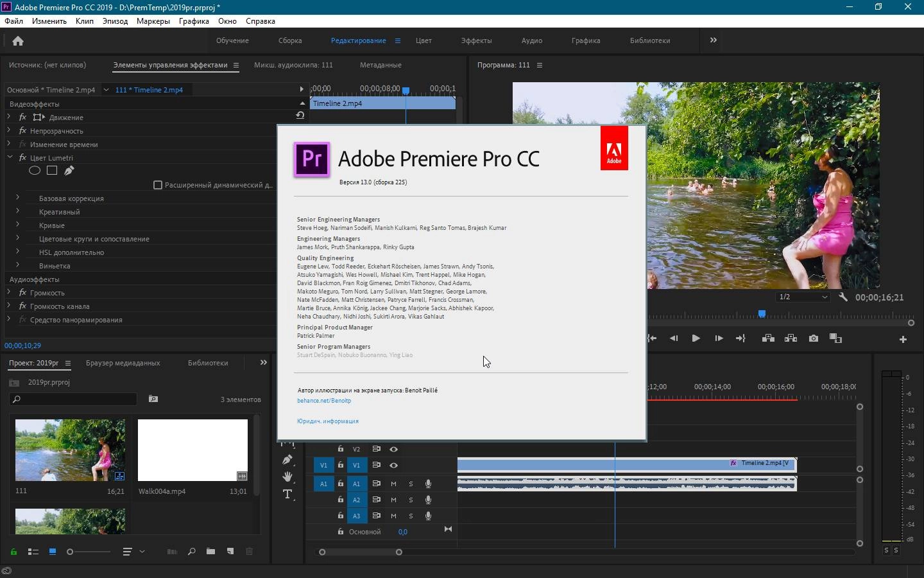Open the playback resolution 1/2 dropdown
Image resolution: width=924 pixels, height=578 pixels.
pyautogui.click(x=803, y=297)
